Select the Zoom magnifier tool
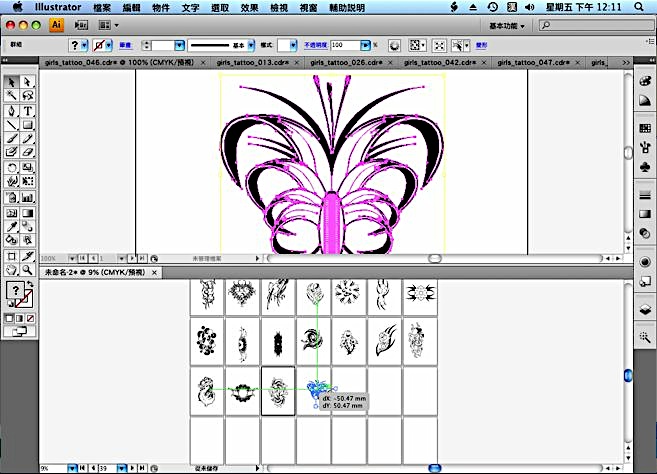Screen dimensions: 657x474 point(27,270)
